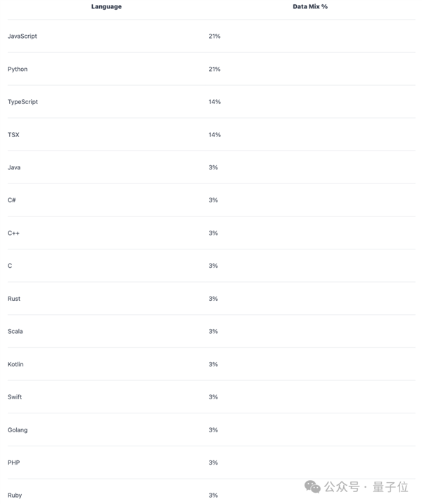The image size is (422, 504).
Task: Select the Golang language cell
Action: click(18, 429)
